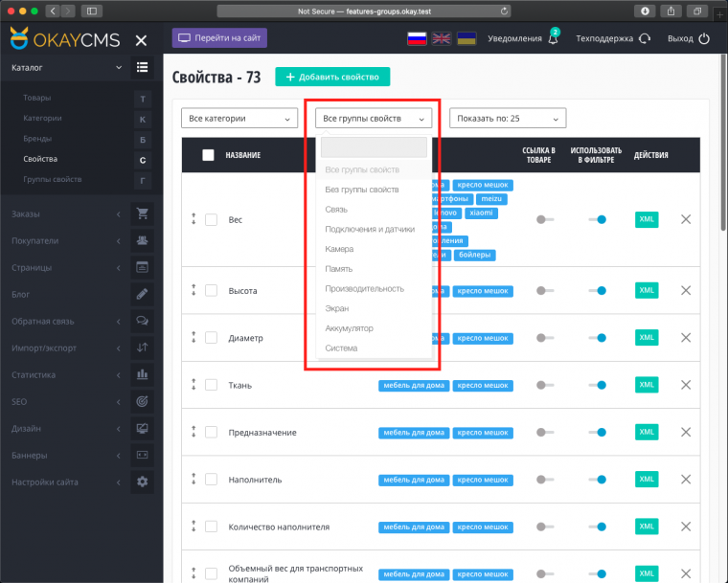728x583 pixels.
Task: Select the Russian flag language icon
Action: click(x=417, y=39)
